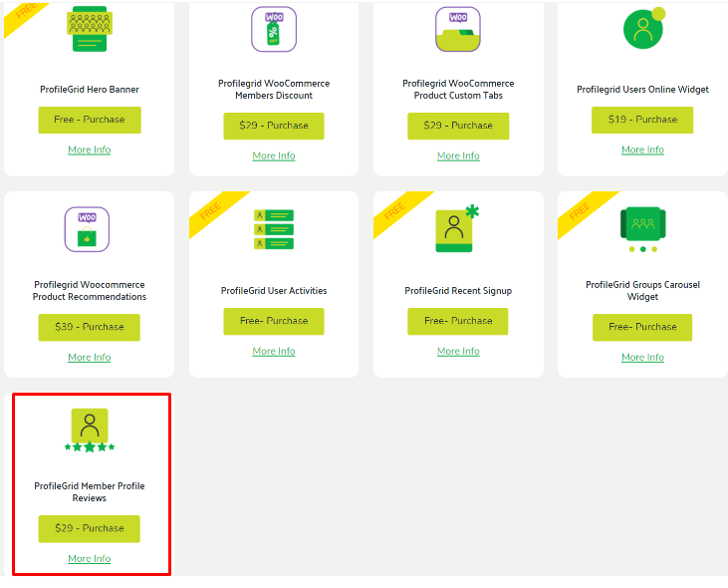Screen dimensions: 728x588
Task: Click the "Profilegrid Users Online Widget" title
Action: tap(642, 89)
